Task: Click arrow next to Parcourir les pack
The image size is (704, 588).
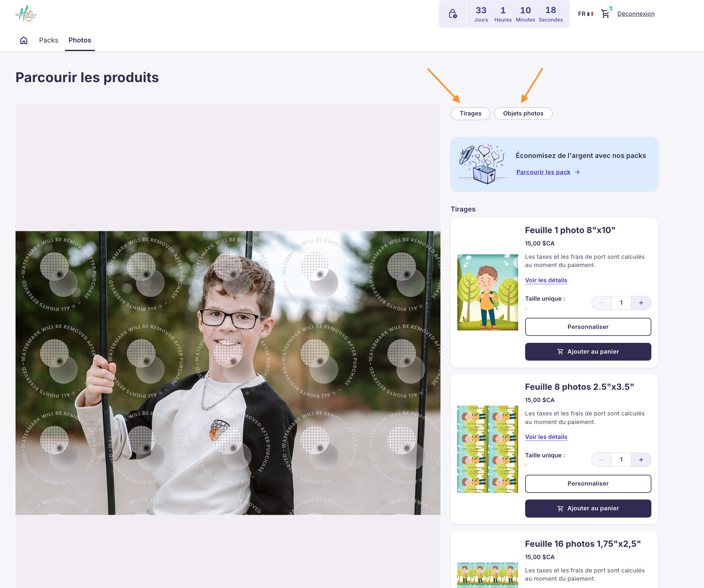Action: coord(577,172)
